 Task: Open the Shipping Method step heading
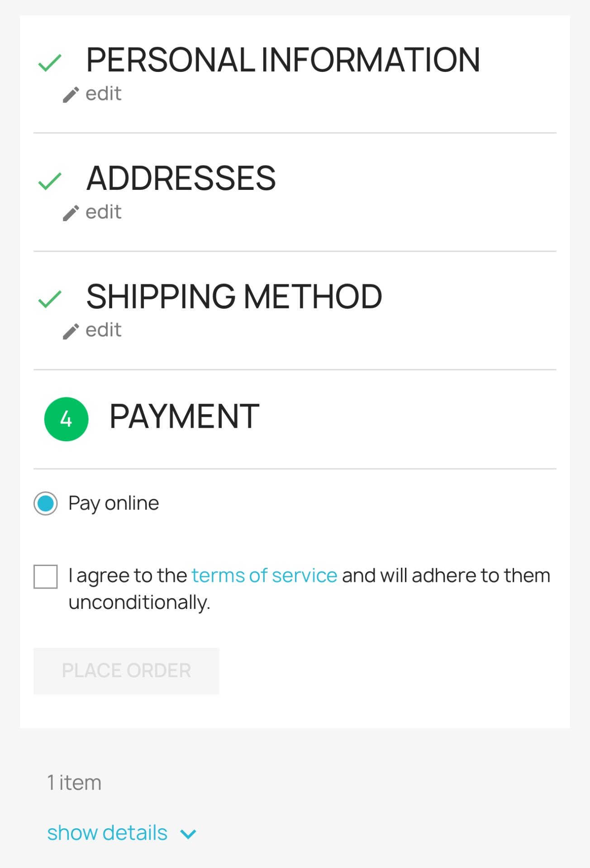(x=234, y=297)
